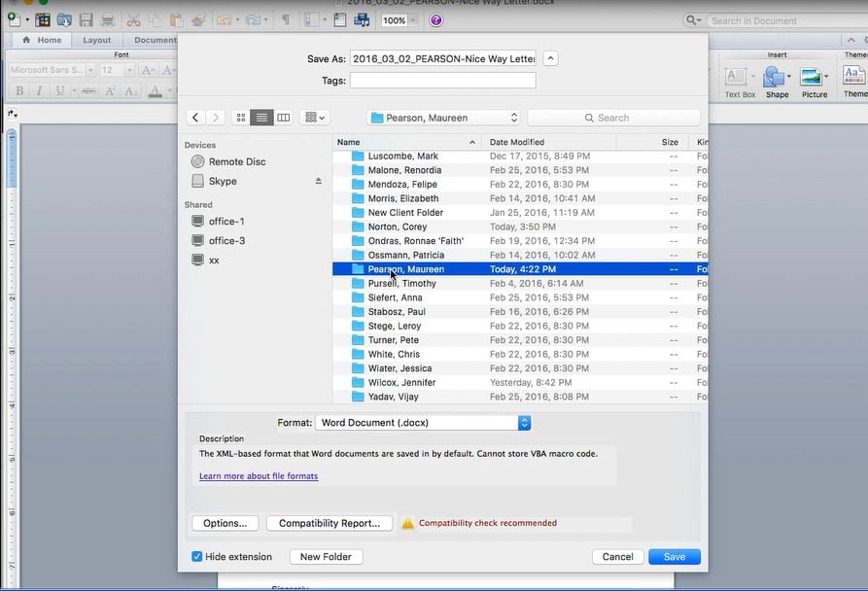This screenshot has height=591, width=868.
Task: Click the scissors Cut icon
Action: point(132,20)
